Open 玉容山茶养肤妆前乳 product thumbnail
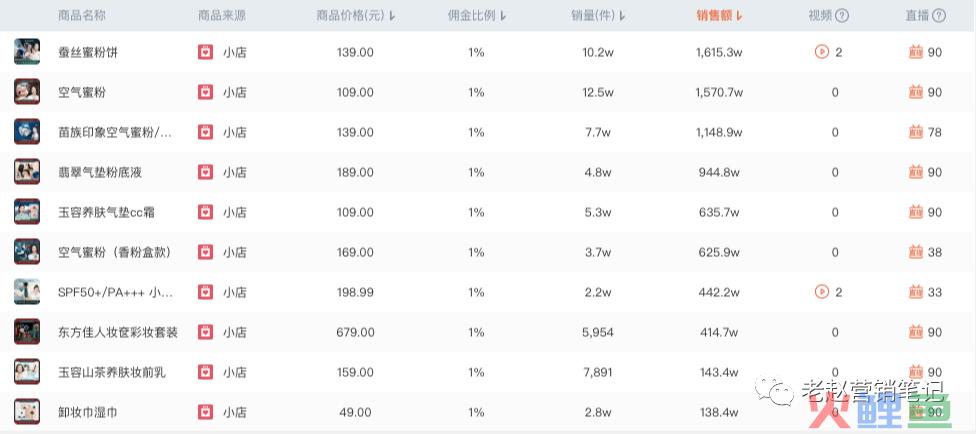The image size is (976, 434). click(27, 372)
